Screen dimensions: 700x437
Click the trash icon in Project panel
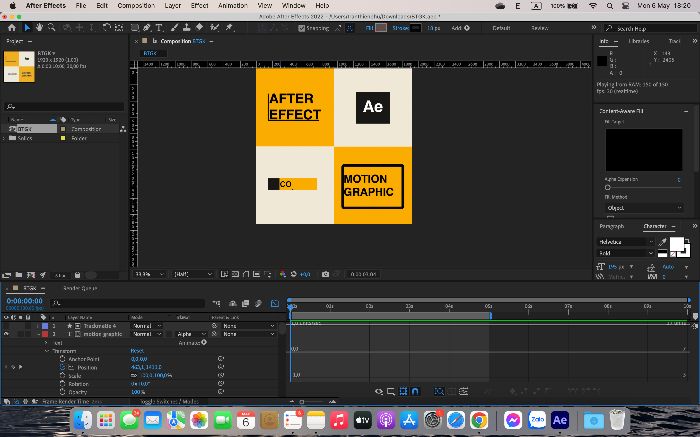point(77,275)
